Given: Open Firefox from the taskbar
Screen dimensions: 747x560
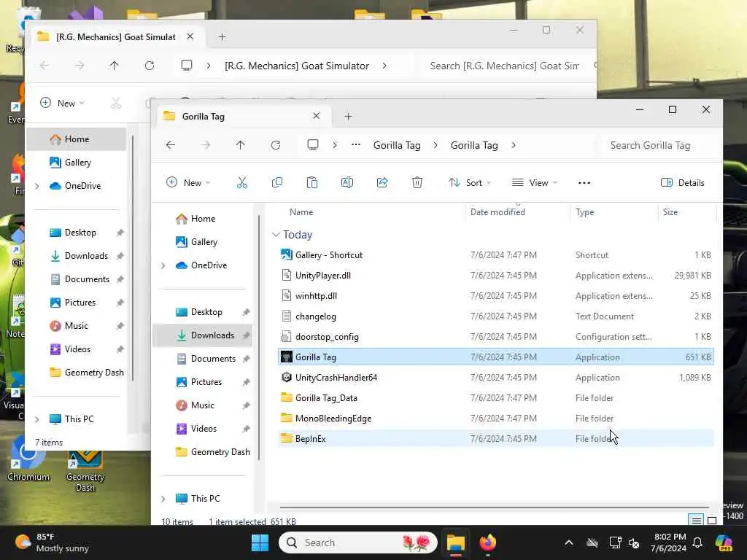Looking at the screenshot, I should (488, 542).
